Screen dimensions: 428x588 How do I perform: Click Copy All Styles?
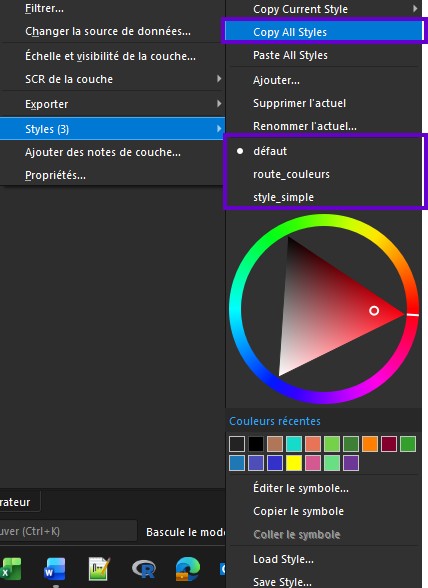[x=323, y=32]
